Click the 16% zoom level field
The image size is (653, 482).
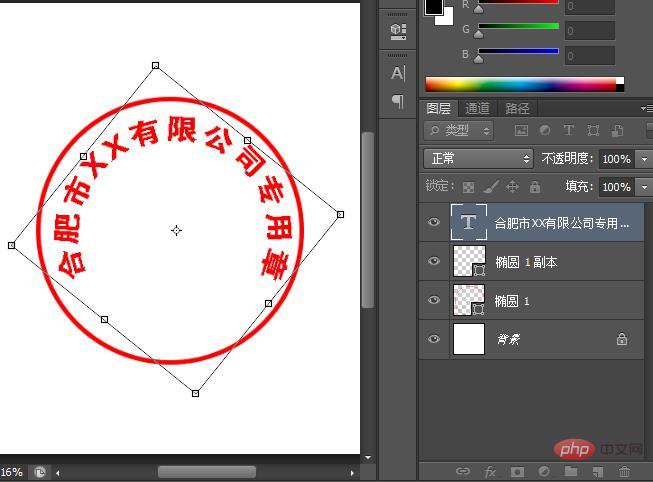(x=12, y=472)
